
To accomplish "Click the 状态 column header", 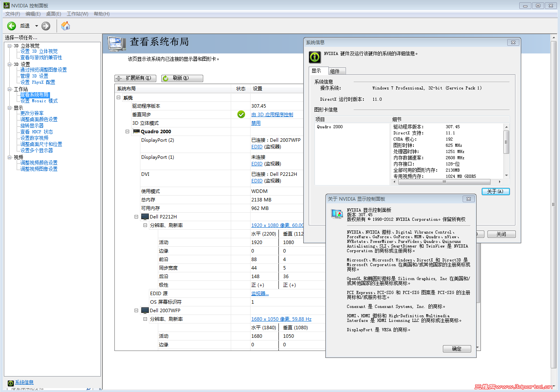I will [241, 89].
